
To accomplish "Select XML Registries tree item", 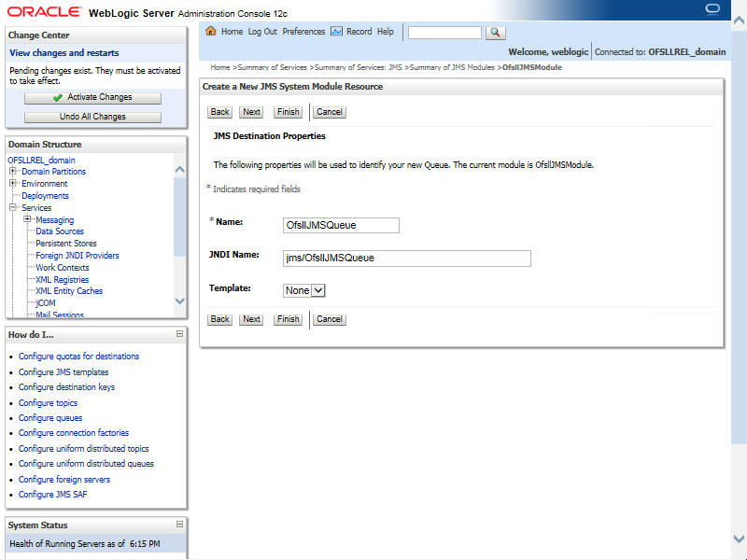I will tap(62, 279).
